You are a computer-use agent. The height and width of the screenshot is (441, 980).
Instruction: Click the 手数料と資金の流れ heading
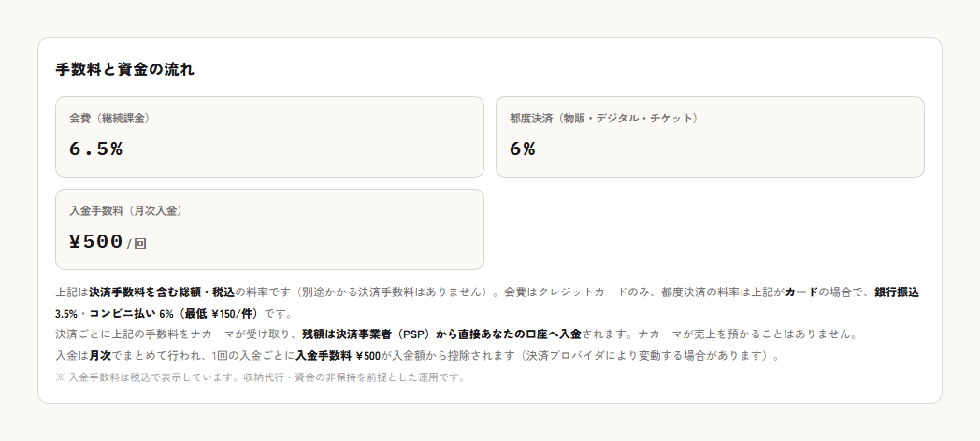coord(125,69)
